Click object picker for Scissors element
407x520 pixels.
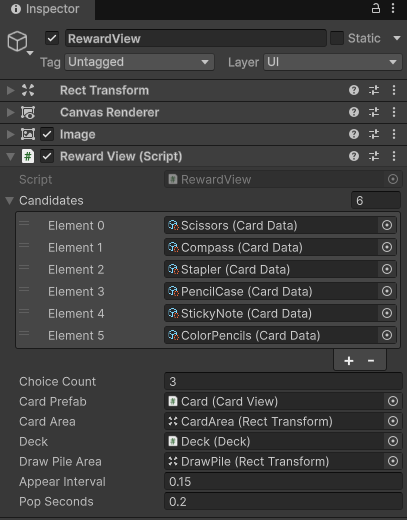point(387,225)
